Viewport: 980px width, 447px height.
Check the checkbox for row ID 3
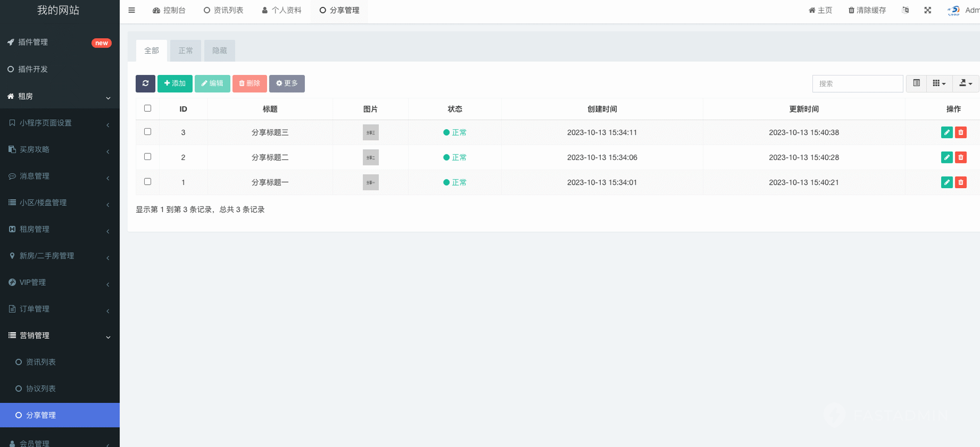(148, 132)
